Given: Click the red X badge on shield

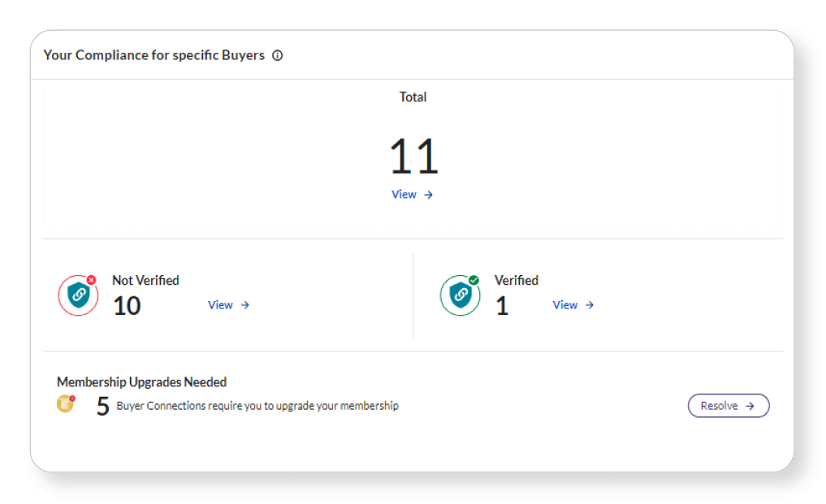Looking at the screenshot, I should tap(91, 280).
